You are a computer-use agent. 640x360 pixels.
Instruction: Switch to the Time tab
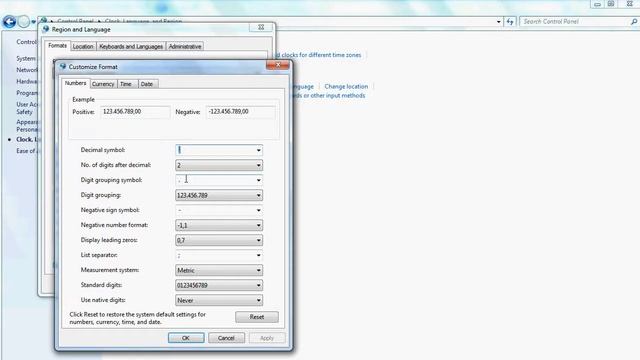[126, 84]
